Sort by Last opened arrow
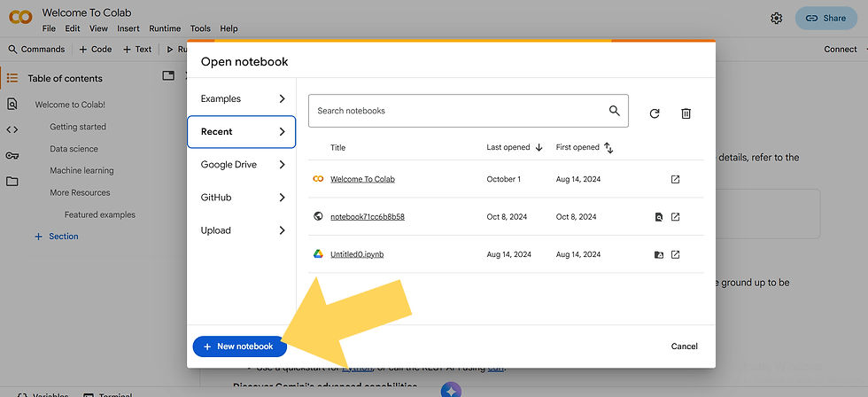This screenshot has width=868, height=397. pyautogui.click(x=539, y=147)
